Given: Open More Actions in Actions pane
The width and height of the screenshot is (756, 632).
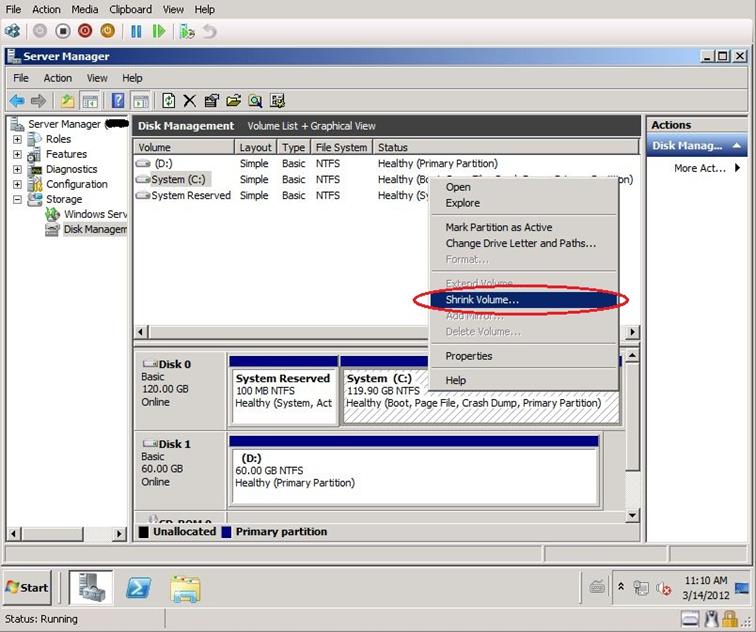Looking at the screenshot, I should [x=700, y=168].
